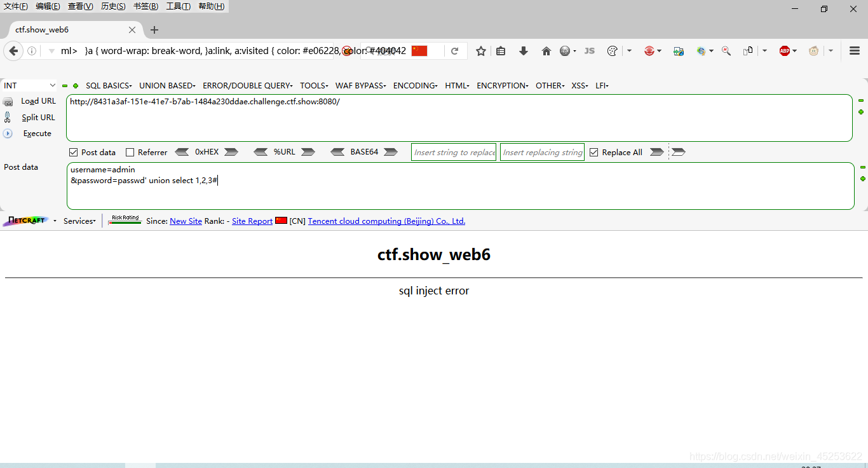The height and width of the screenshot is (468, 868).
Task: Click the JS toggle icon in the toolbar
Action: pyautogui.click(x=589, y=50)
